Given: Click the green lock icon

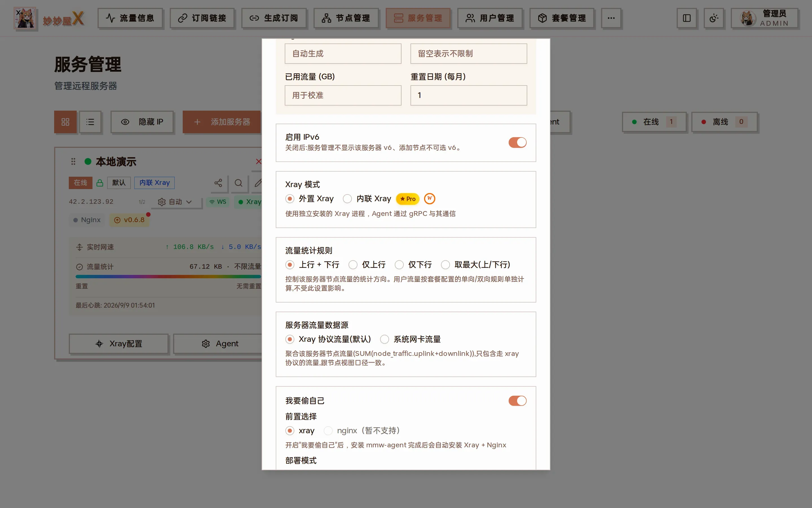Looking at the screenshot, I should pyautogui.click(x=100, y=183).
